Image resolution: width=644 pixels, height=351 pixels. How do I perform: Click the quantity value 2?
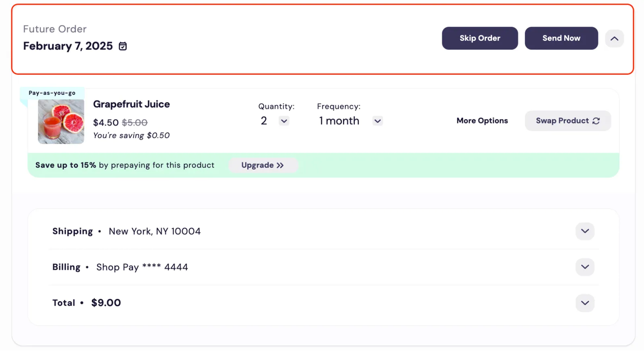pyautogui.click(x=264, y=121)
